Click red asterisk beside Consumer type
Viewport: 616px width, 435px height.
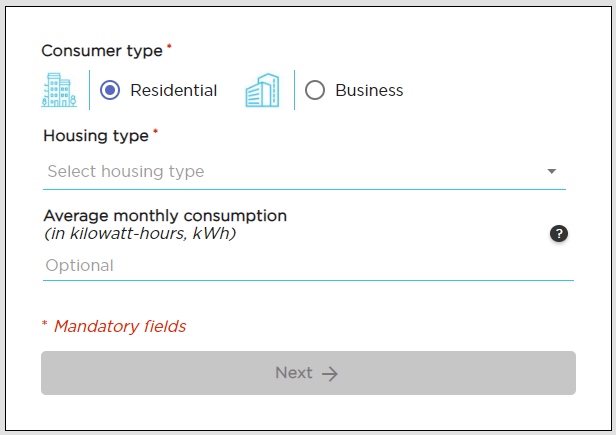(169, 47)
